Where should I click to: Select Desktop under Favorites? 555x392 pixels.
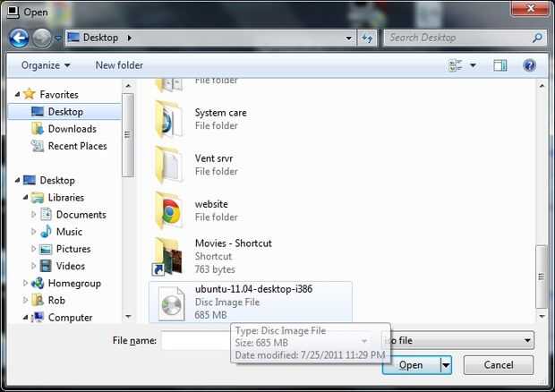pyautogui.click(x=64, y=112)
